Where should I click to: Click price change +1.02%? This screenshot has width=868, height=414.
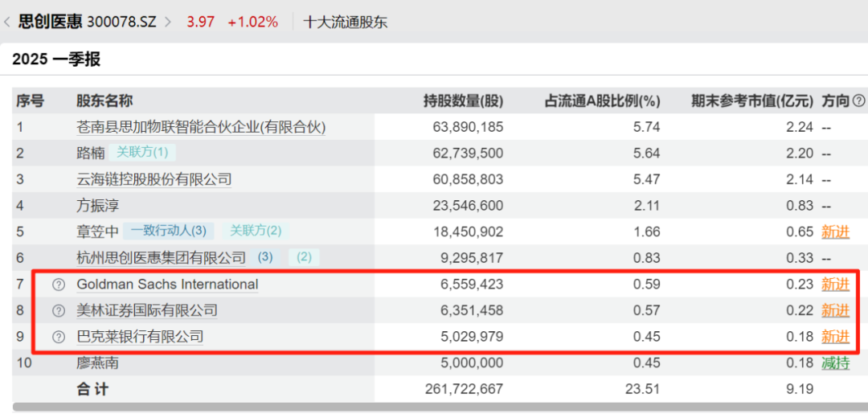coord(253,23)
